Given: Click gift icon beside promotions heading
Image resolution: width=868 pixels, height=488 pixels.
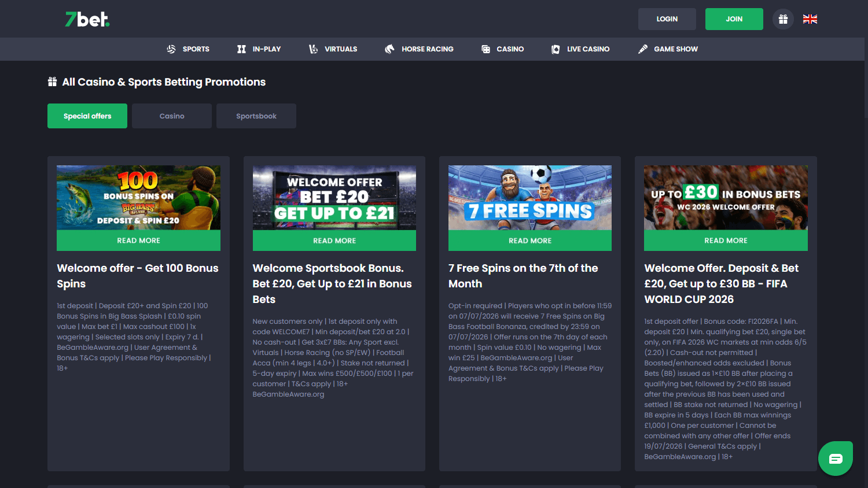Looking at the screenshot, I should click(x=52, y=82).
